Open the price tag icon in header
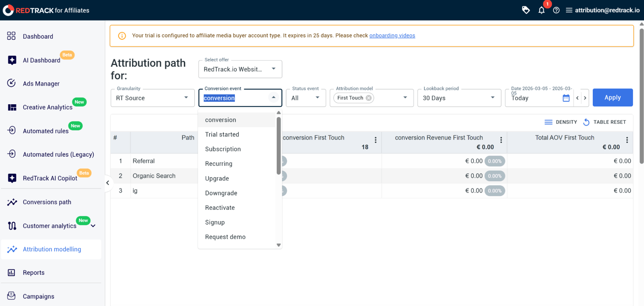644x306 pixels. tap(526, 10)
